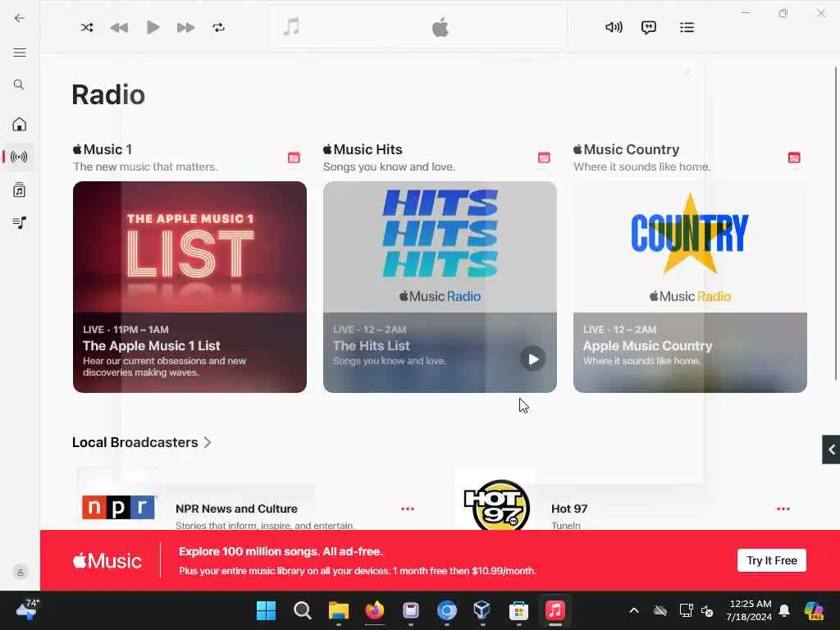Viewport: 840px width, 630px height.
Task: Show the lyrics panel
Action: tap(649, 27)
